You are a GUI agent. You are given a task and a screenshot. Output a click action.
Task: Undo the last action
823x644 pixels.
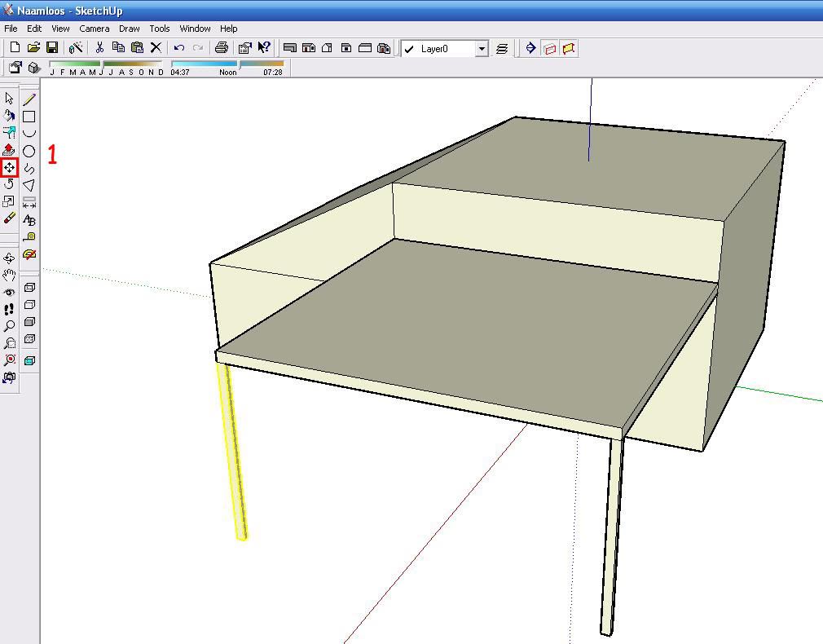[179, 48]
